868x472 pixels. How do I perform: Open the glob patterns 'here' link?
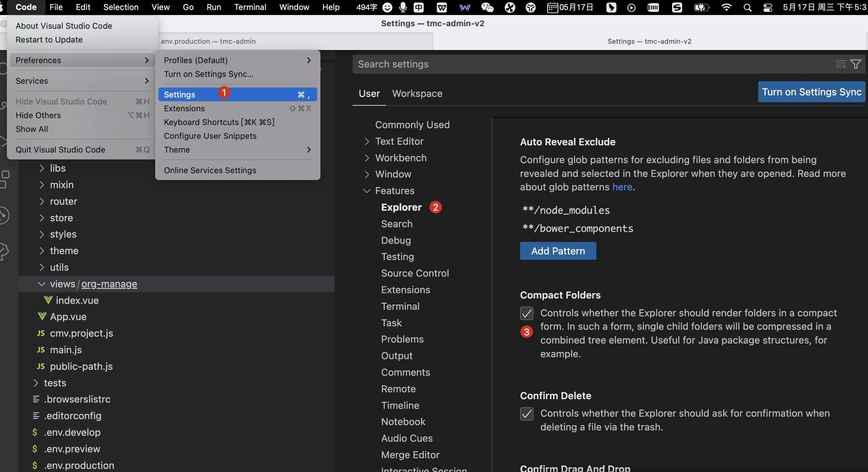[622, 187]
